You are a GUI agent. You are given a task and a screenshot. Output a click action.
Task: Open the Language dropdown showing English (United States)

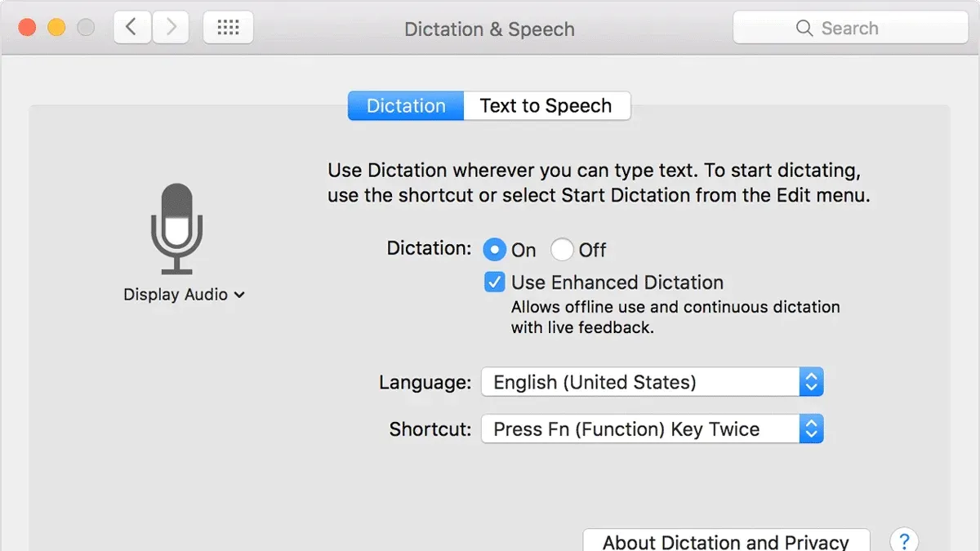point(652,382)
